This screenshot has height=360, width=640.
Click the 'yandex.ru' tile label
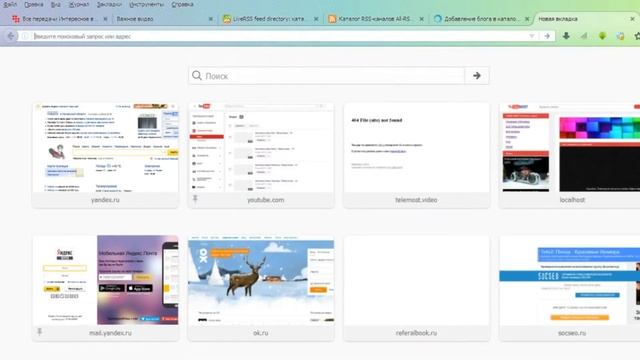coord(105,200)
